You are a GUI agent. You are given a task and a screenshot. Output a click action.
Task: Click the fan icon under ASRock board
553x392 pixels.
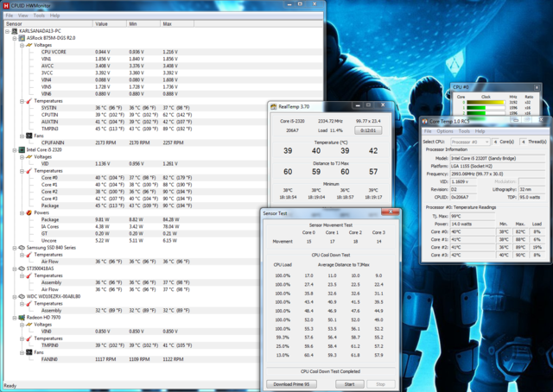coord(29,136)
